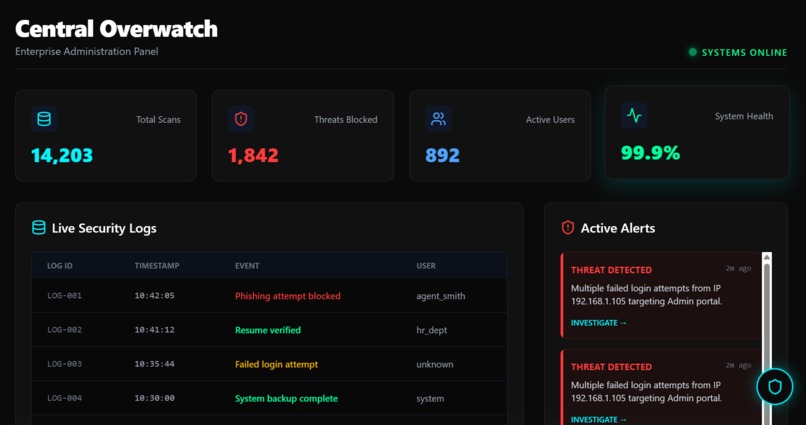806x425 pixels.
Task: Click the EVENT column header
Action: [247, 266]
